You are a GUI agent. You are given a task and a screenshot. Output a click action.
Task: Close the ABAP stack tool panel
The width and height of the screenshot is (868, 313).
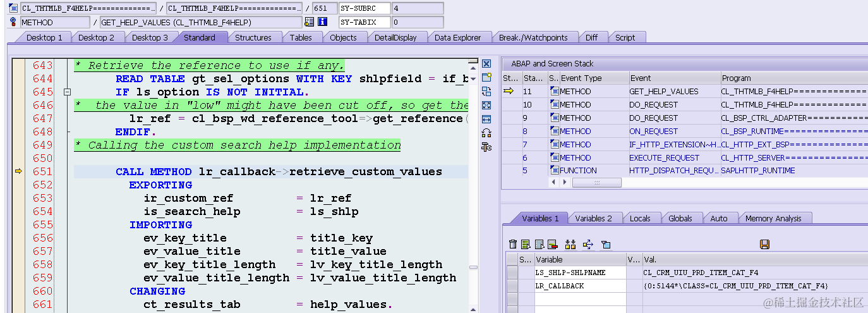[486, 64]
